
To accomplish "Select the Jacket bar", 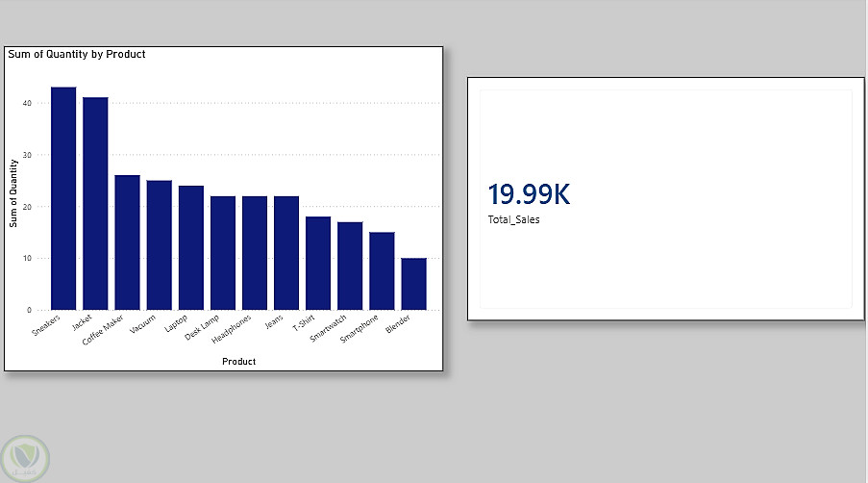I will pos(95,203).
